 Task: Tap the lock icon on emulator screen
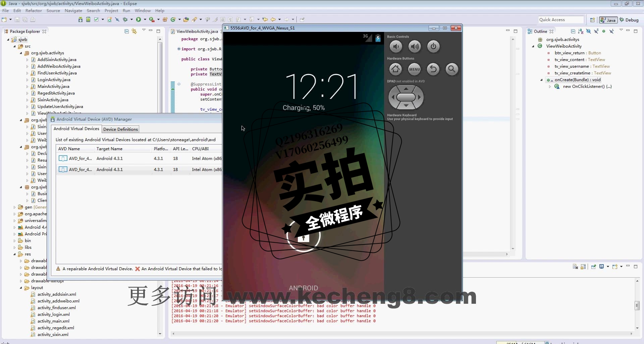(304, 236)
